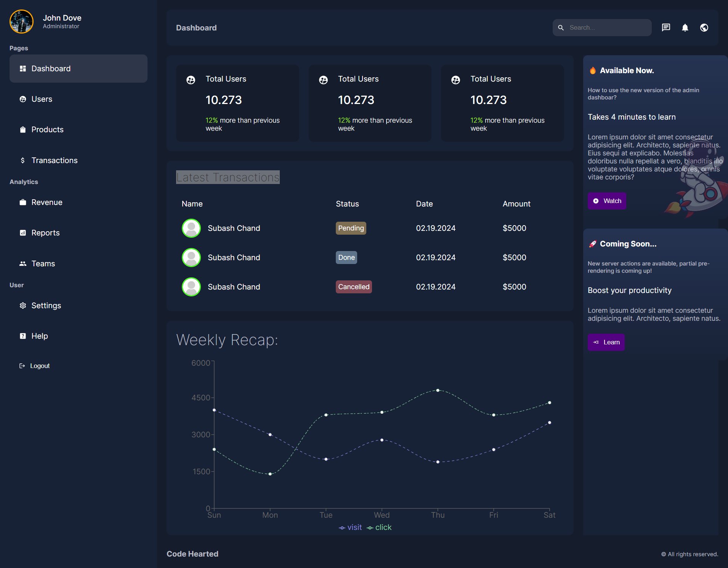Open the notifications bell icon
Screen dimensions: 728x568
685,27
